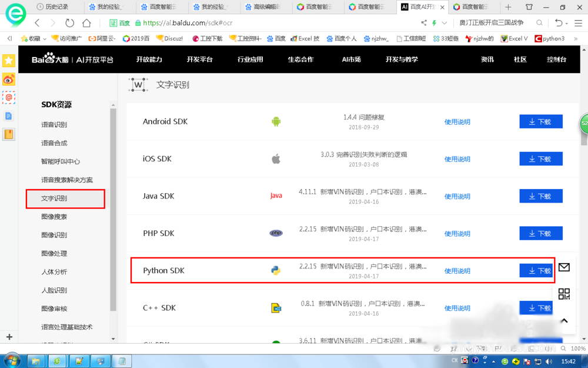This screenshot has height=368, width=588.
Task: Expand address bar dropdown chevron
Action: pos(445,23)
